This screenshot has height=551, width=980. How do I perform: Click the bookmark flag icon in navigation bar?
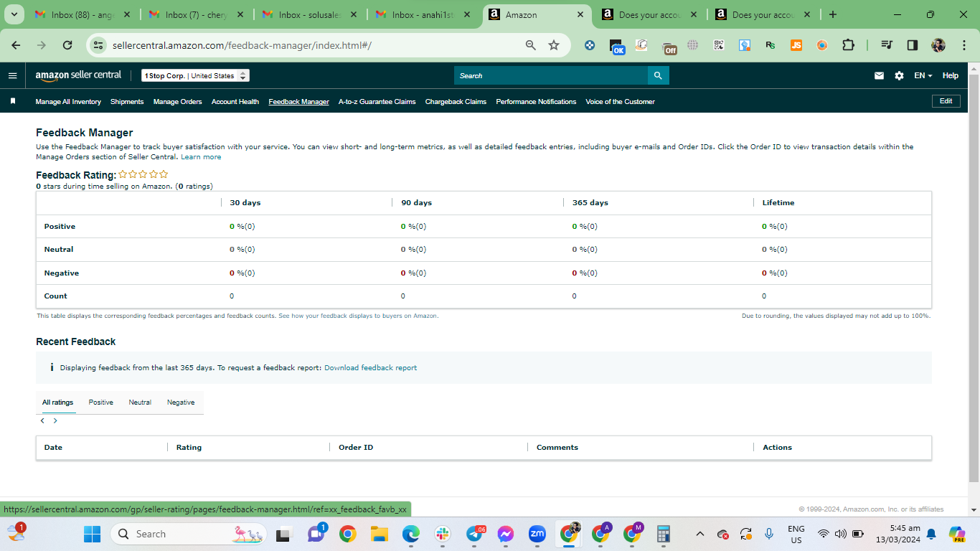[x=13, y=101]
